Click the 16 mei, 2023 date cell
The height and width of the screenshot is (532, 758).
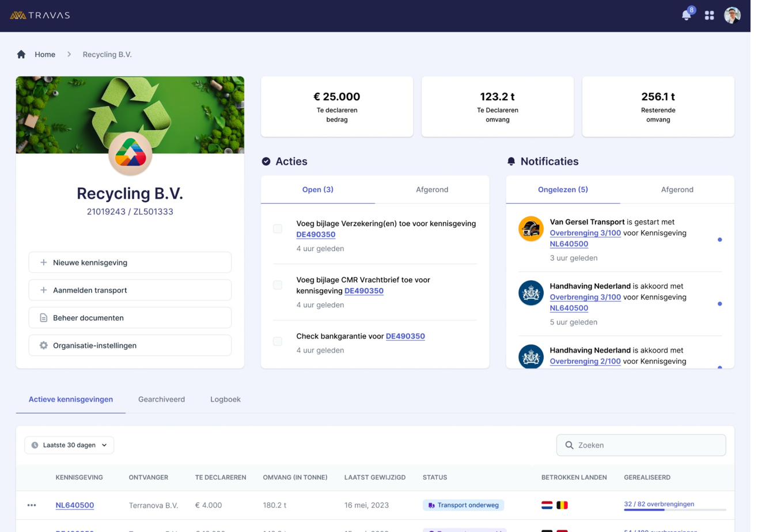click(x=370, y=510)
